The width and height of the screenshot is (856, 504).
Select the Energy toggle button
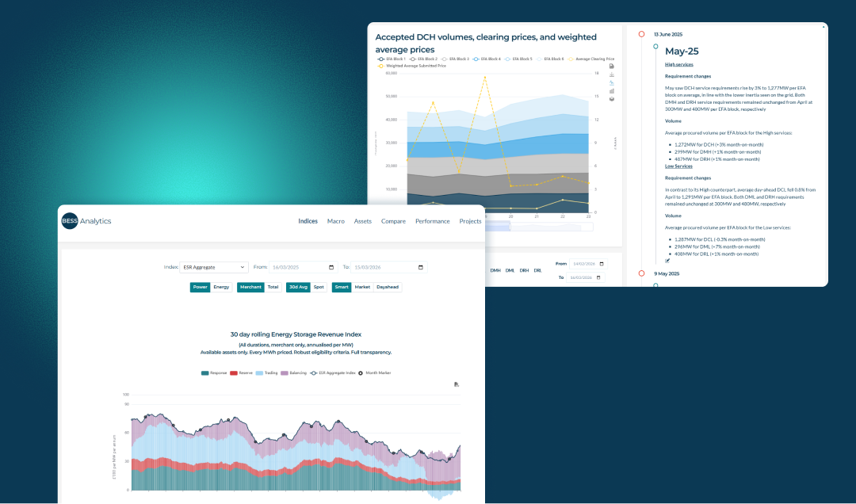coord(221,287)
